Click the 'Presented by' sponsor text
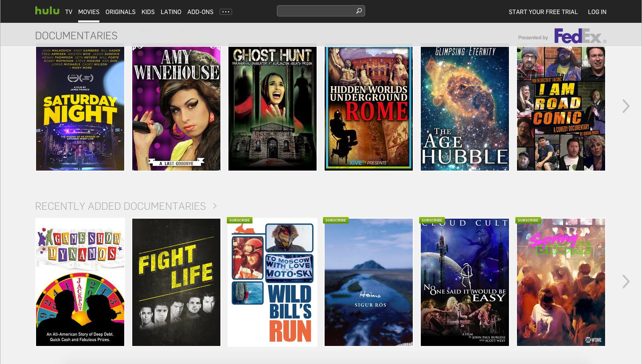This screenshot has width=642, height=364. pos(533,38)
